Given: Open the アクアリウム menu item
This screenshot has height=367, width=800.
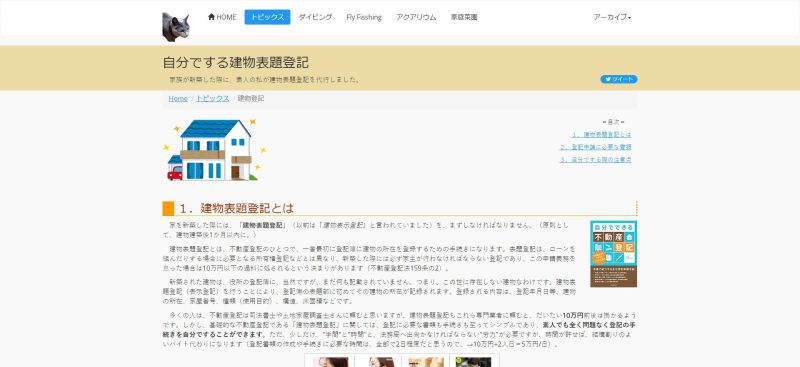Looking at the screenshot, I should (x=416, y=17).
